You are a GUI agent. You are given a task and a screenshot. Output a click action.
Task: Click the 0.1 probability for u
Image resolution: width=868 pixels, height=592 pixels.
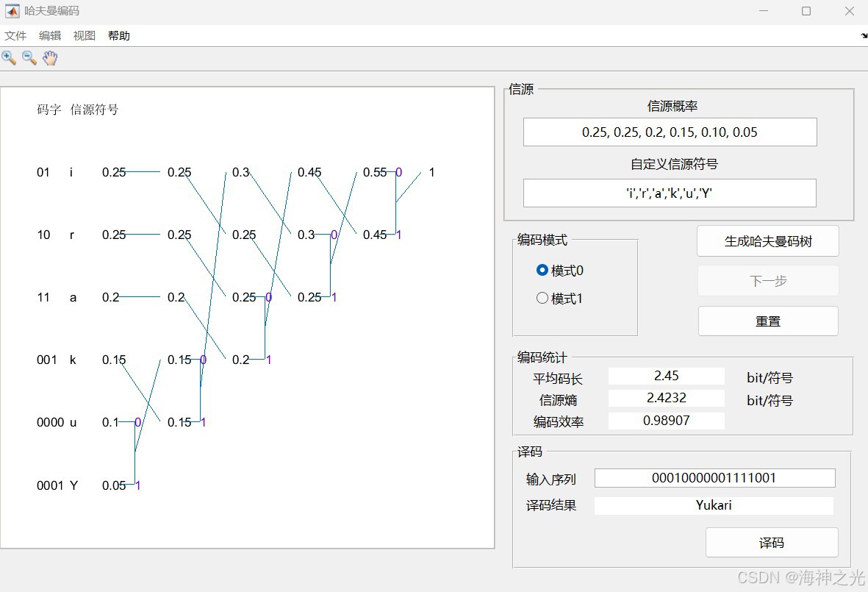point(110,423)
